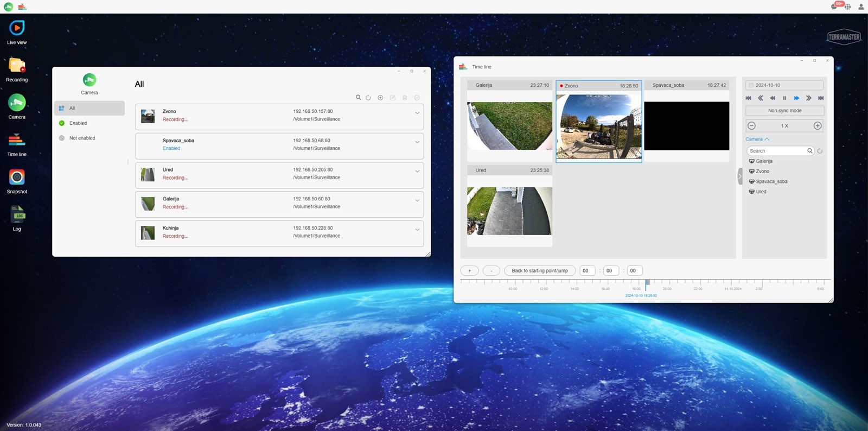Click the add camera plus icon
Viewport: 868px width, 431px height.
pyautogui.click(x=380, y=98)
